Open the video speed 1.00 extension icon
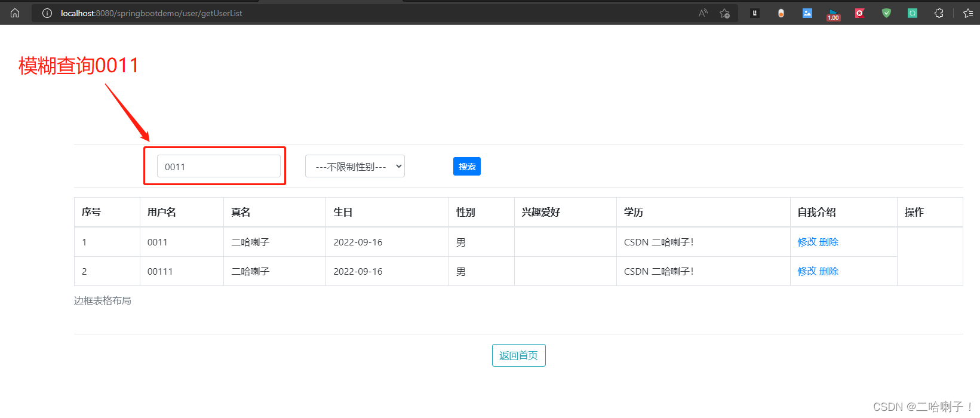This screenshot has width=980, height=418. tap(833, 14)
